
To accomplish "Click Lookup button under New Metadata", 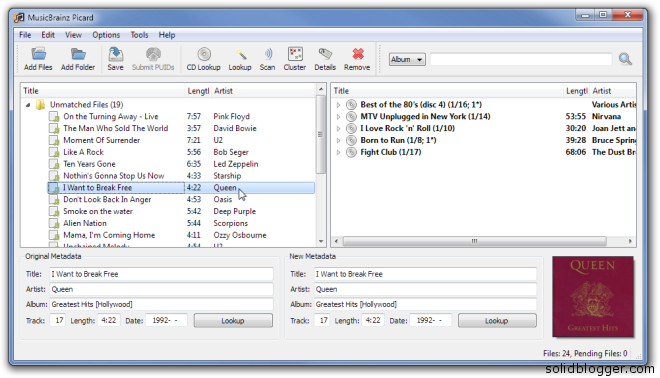I will coord(497,321).
